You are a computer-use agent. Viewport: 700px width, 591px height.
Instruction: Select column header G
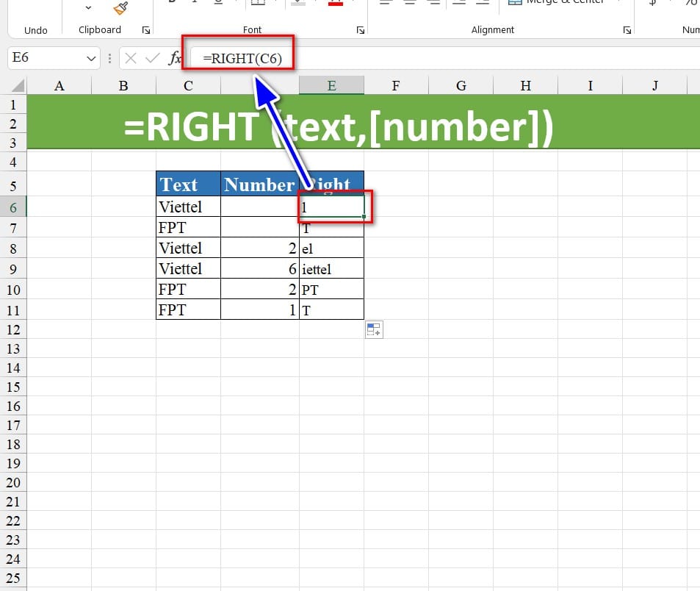pos(461,86)
